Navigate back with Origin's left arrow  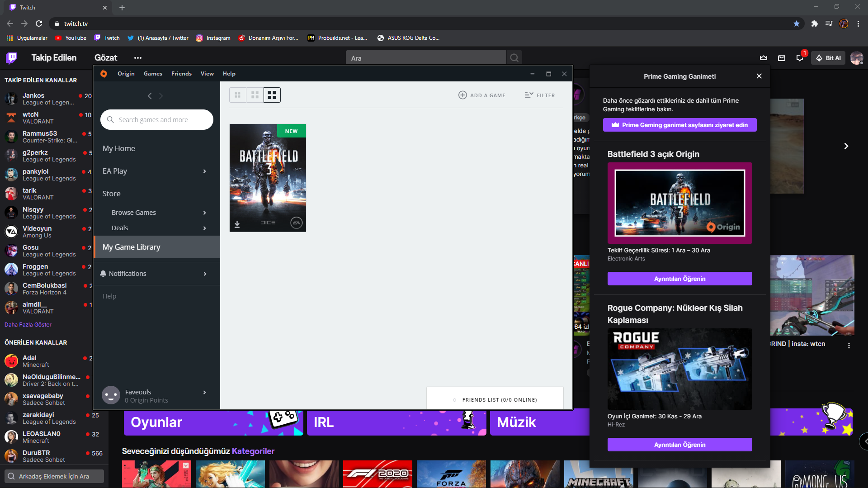point(150,96)
